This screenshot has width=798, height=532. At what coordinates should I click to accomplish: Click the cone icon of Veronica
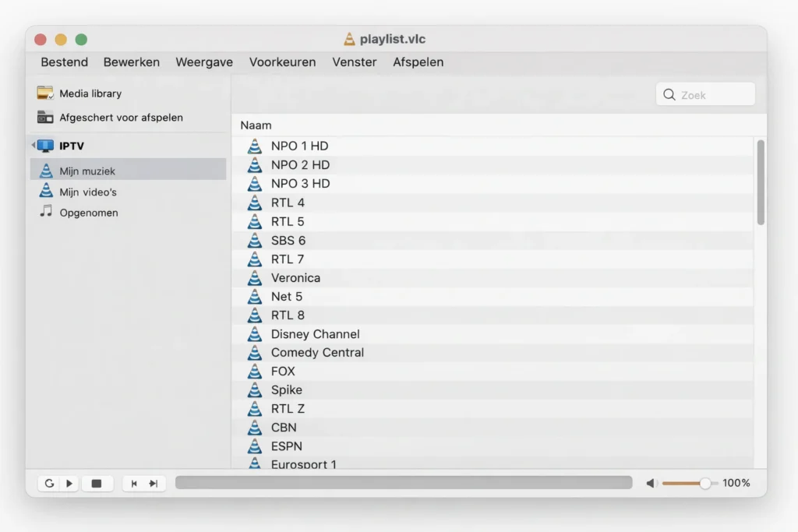[255, 278]
